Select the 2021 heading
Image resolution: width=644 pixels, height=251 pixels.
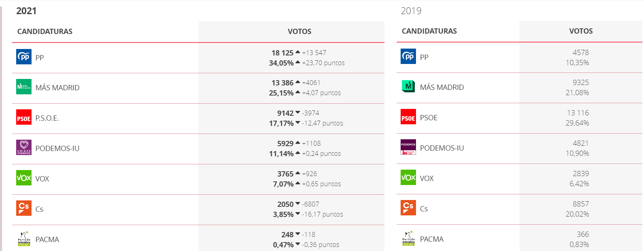[x=26, y=11]
